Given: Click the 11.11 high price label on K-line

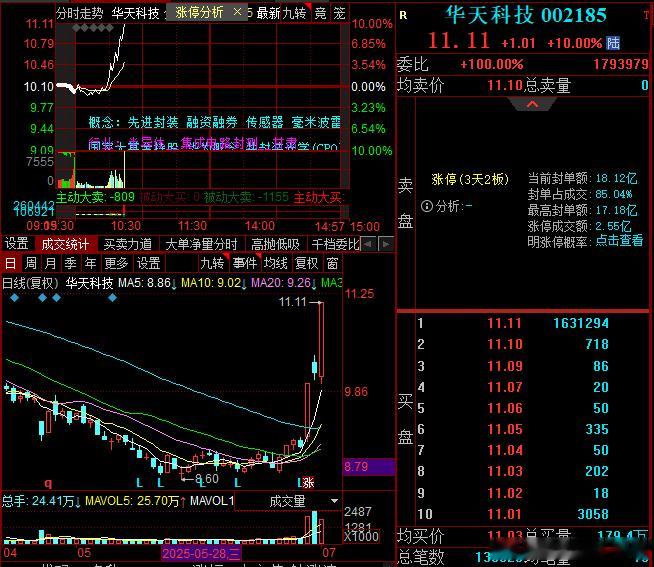Looking at the screenshot, I should [292, 302].
